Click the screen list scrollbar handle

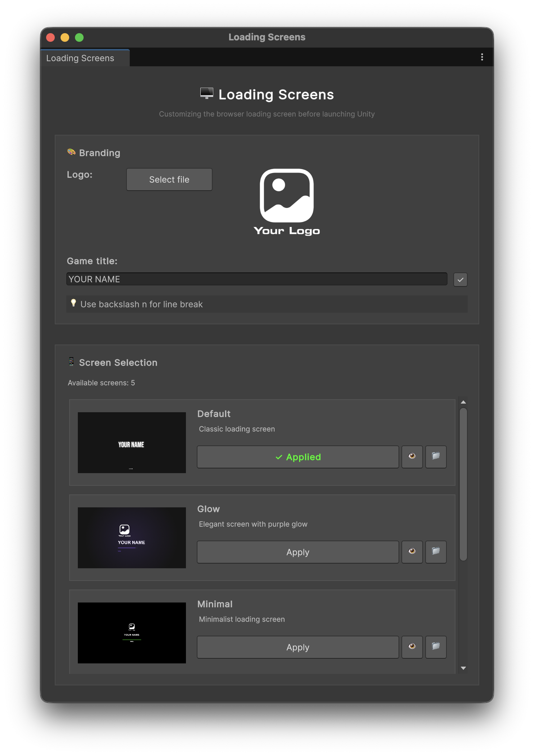coord(463,484)
